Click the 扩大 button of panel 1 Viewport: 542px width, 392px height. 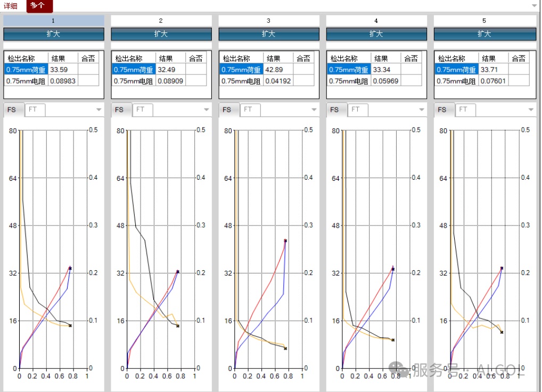pos(54,34)
